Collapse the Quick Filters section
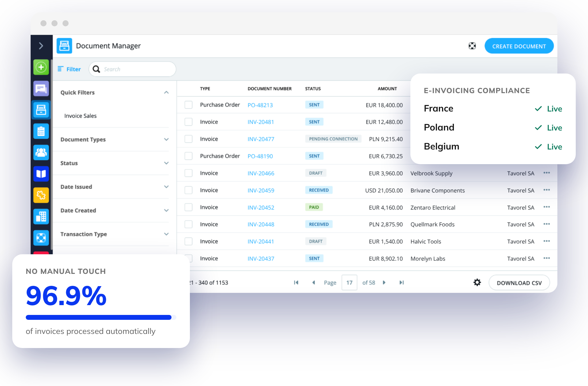This screenshot has height=386, width=588. click(166, 93)
